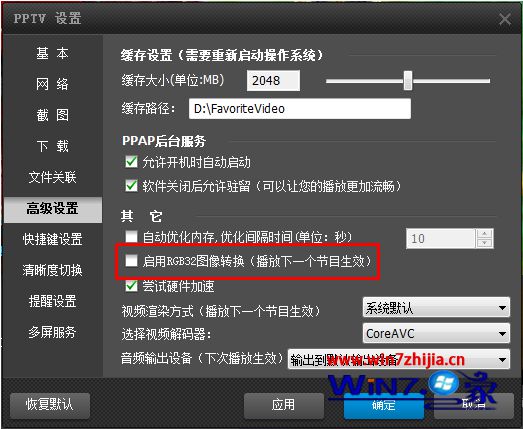Open the 音频输出设备 dropdown
The height and width of the screenshot is (429, 523).
pos(399,359)
